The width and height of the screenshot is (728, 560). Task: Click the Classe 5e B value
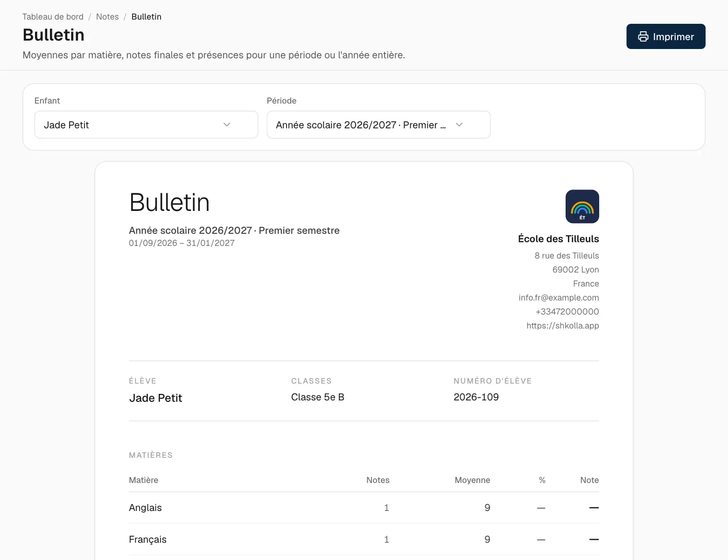click(318, 397)
